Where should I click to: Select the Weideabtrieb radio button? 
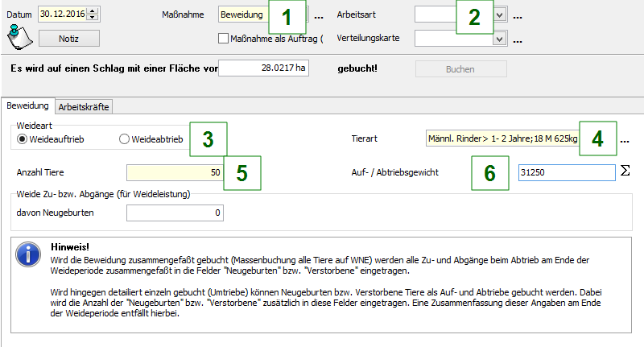coord(124,139)
